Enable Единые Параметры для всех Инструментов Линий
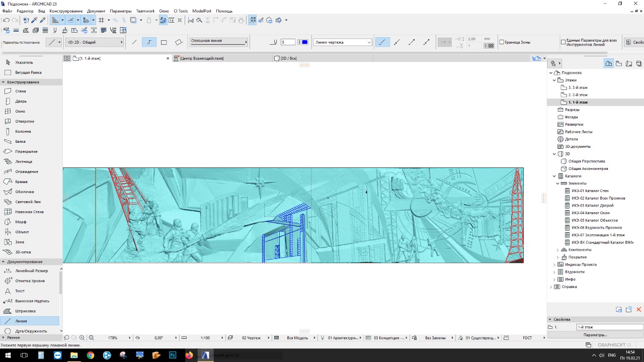This screenshot has height=362, width=644. point(563,42)
